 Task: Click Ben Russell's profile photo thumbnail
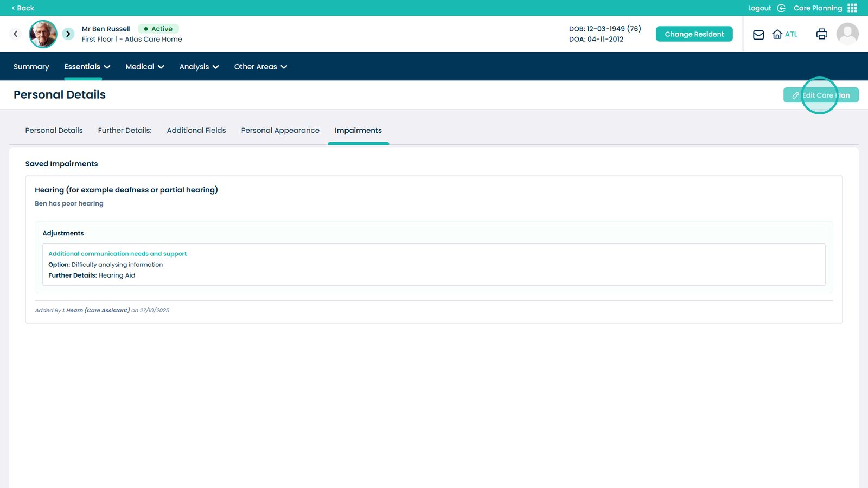pos(43,34)
